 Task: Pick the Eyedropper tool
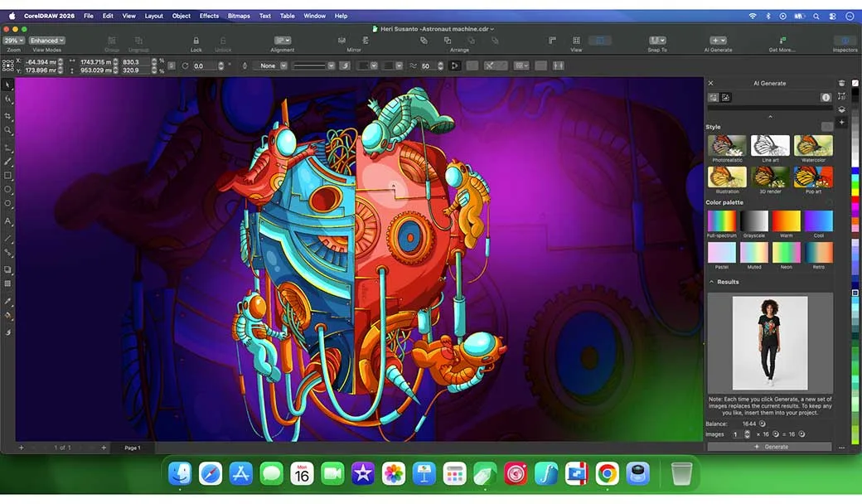[7, 301]
